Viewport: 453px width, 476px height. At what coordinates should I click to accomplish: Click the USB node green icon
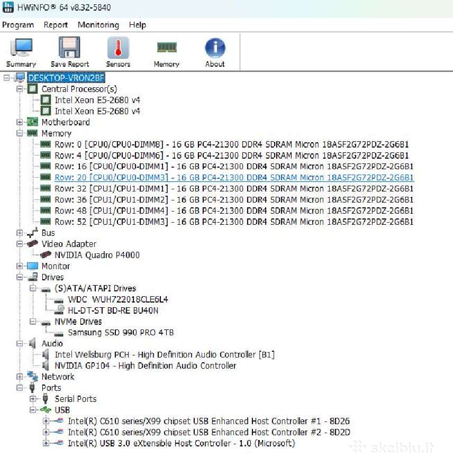click(46, 410)
